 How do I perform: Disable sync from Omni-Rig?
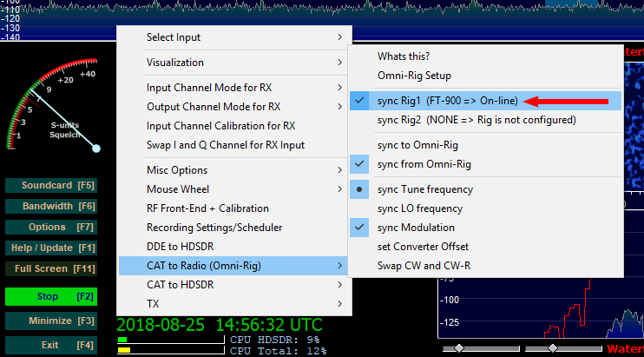[424, 164]
